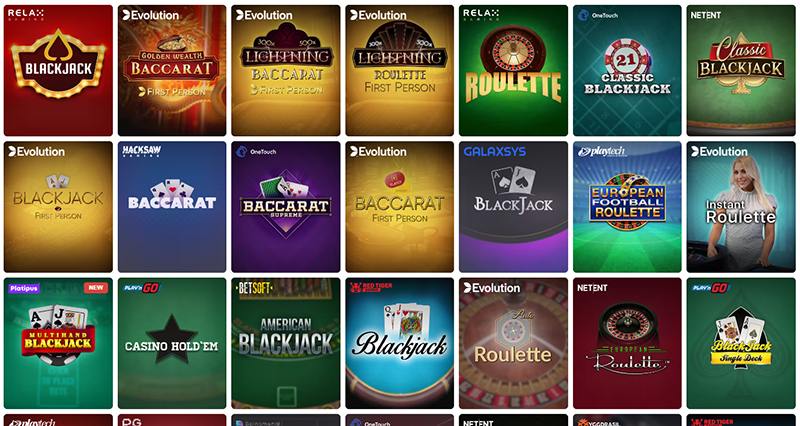Open Betsoft American Blackjack tile

tap(286, 343)
